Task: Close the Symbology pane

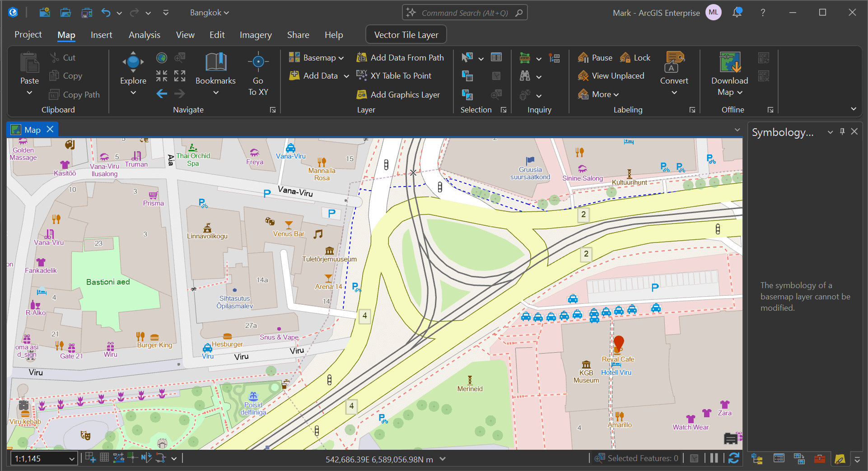Action: [854, 131]
